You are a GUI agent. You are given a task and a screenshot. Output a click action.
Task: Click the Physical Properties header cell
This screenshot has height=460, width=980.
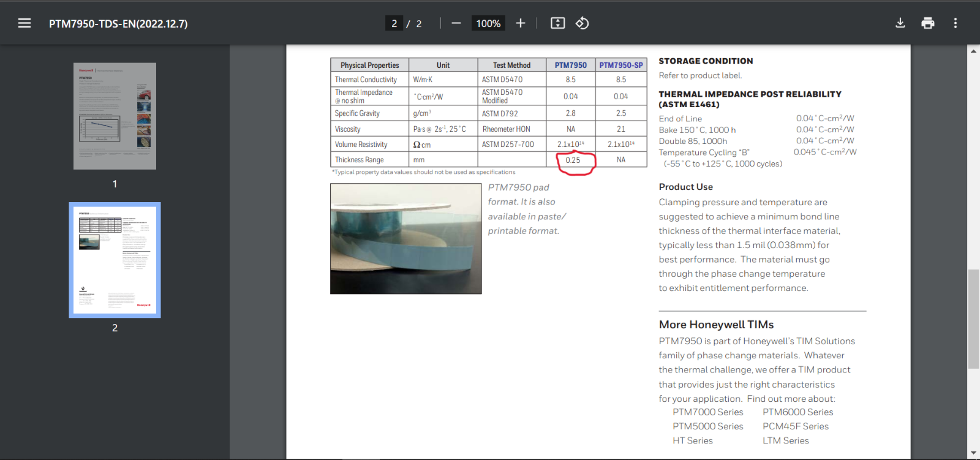(x=370, y=65)
